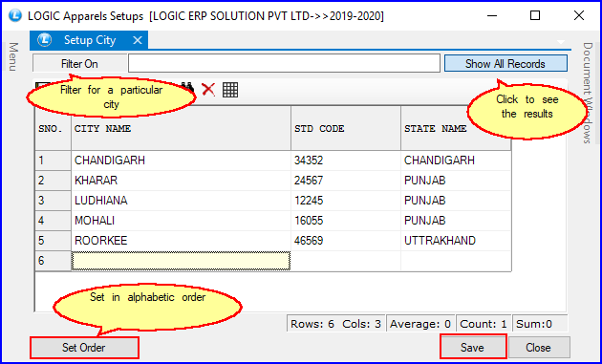
Task: Click the red X delete toolbar icon
Action: [x=208, y=90]
